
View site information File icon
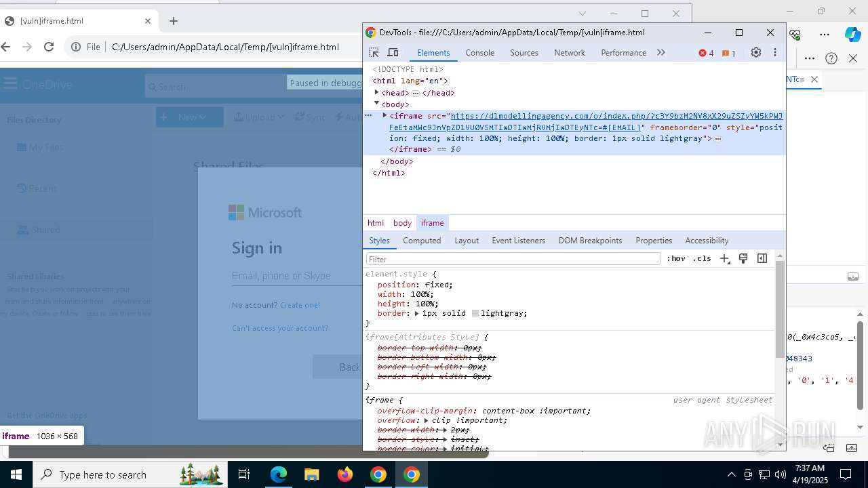point(86,47)
